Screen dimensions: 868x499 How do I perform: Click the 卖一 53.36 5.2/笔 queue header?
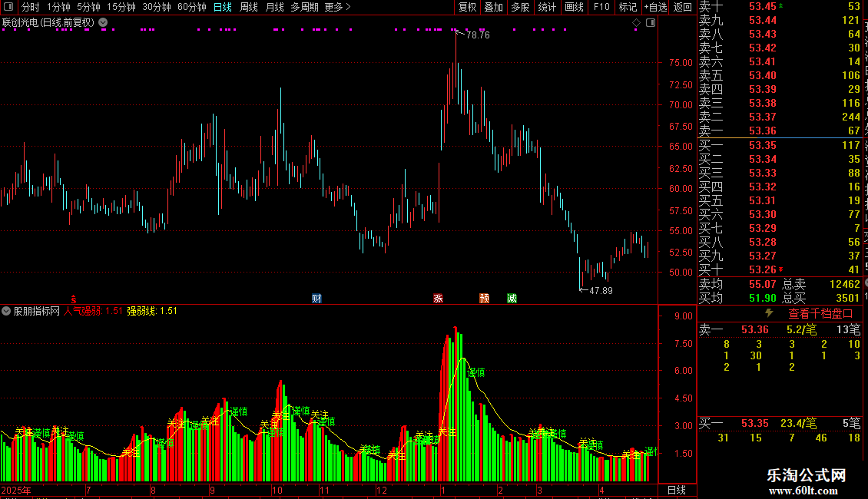[x=780, y=330]
